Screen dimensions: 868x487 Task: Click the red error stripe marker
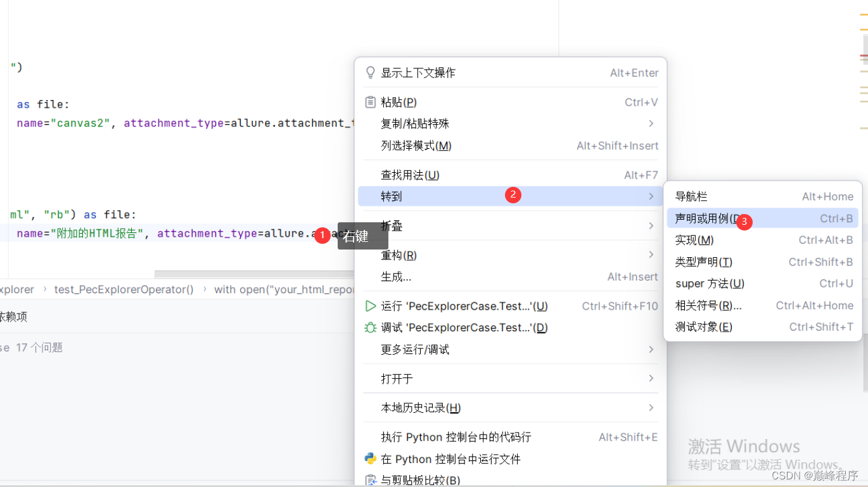864,56
